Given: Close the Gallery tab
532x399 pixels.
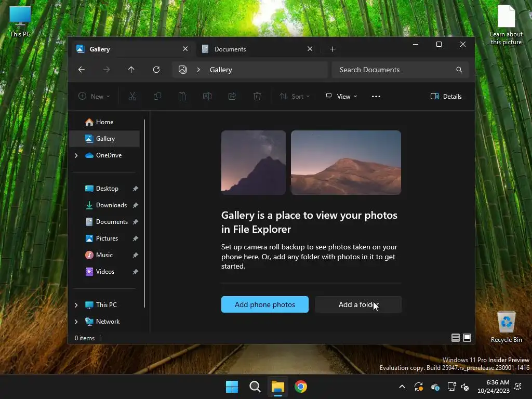Looking at the screenshot, I should [185, 49].
